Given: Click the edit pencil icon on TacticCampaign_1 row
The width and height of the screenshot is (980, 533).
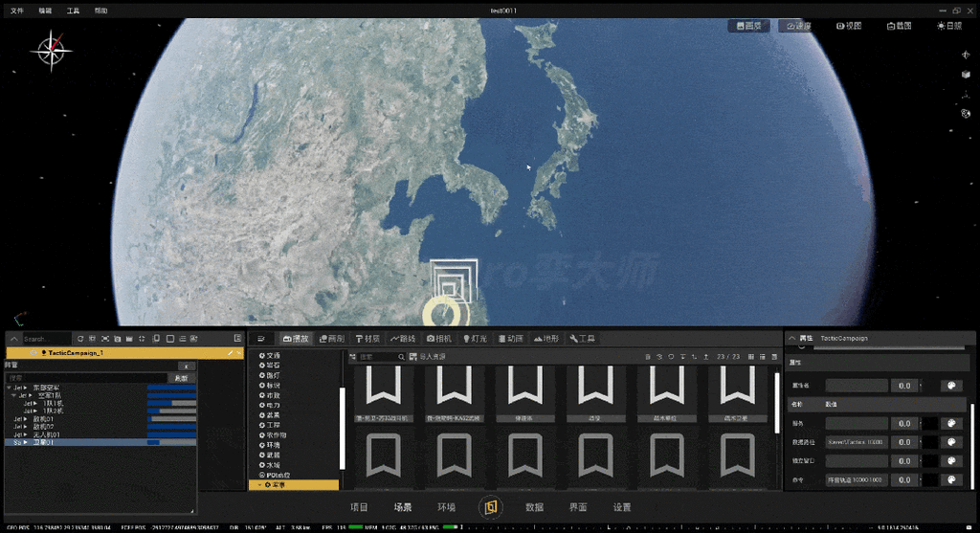Looking at the screenshot, I should pyautogui.click(x=230, y=353).
